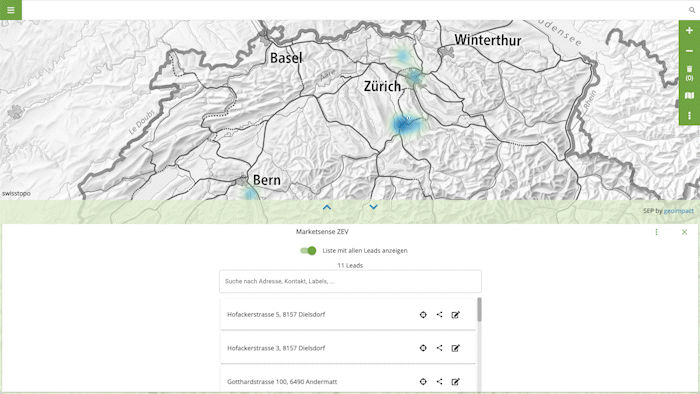Open the map toolbar more options
Viewport: 700px width, 394px height.
tap(689, 116)
